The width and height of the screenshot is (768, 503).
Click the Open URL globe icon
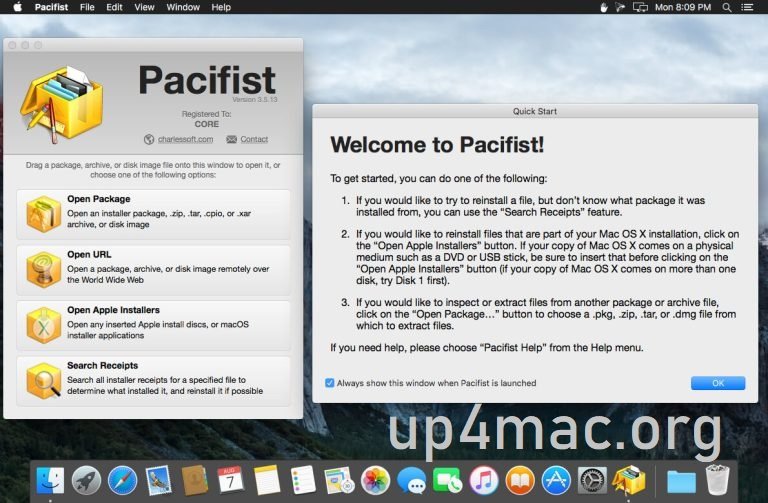pos(44,269)
